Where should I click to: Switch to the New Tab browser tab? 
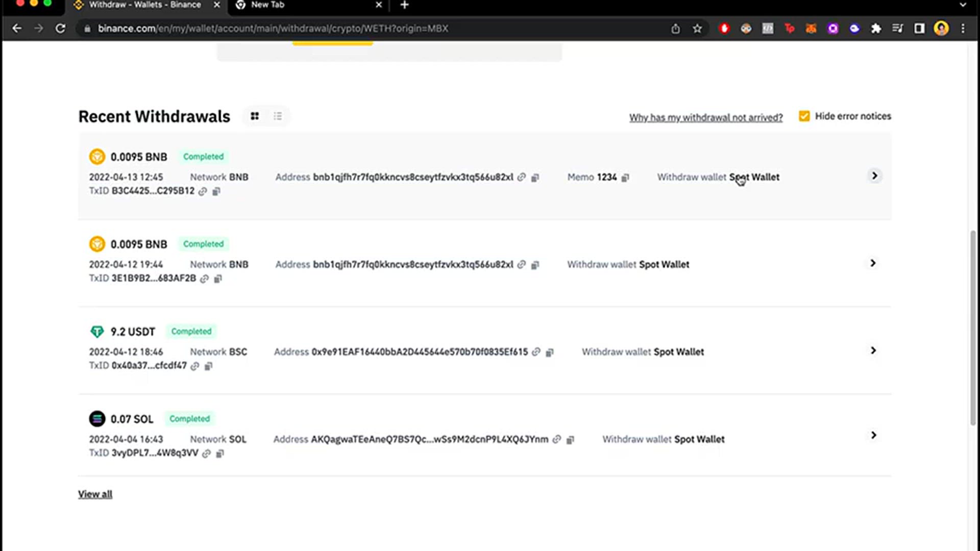[267, 5]
